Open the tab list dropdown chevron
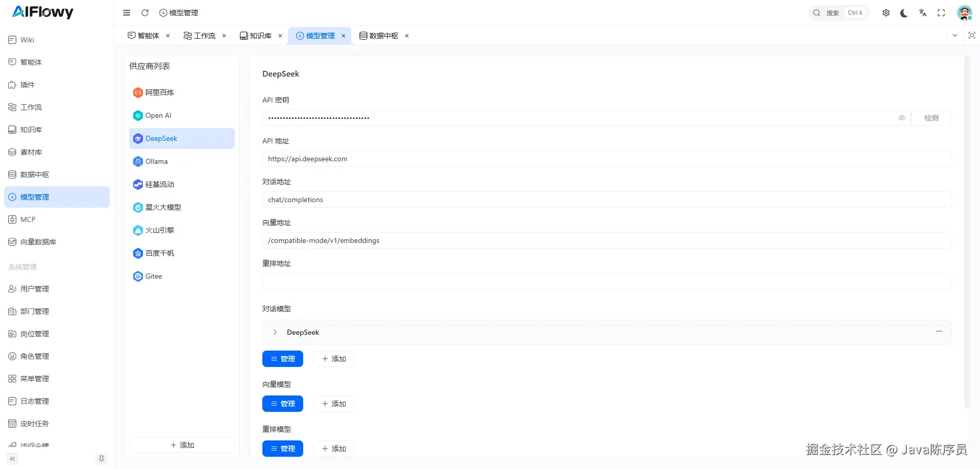The image size is (980, 469). 955,35
